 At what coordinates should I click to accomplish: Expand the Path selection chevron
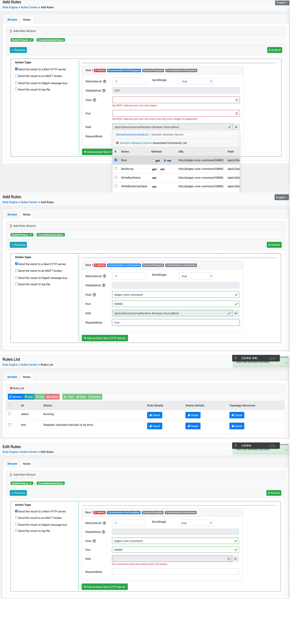point(236,127)
